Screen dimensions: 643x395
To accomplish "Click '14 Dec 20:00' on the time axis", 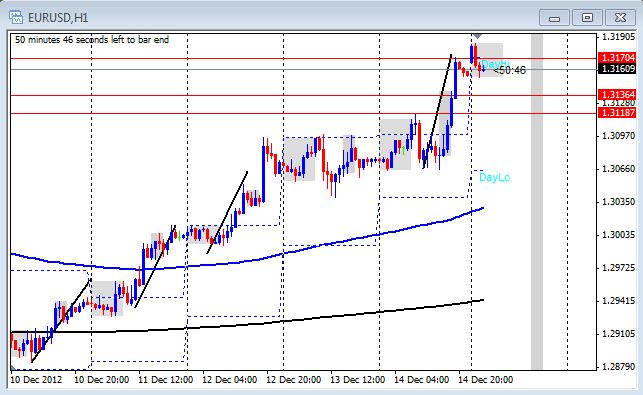I will coord(486,379).
